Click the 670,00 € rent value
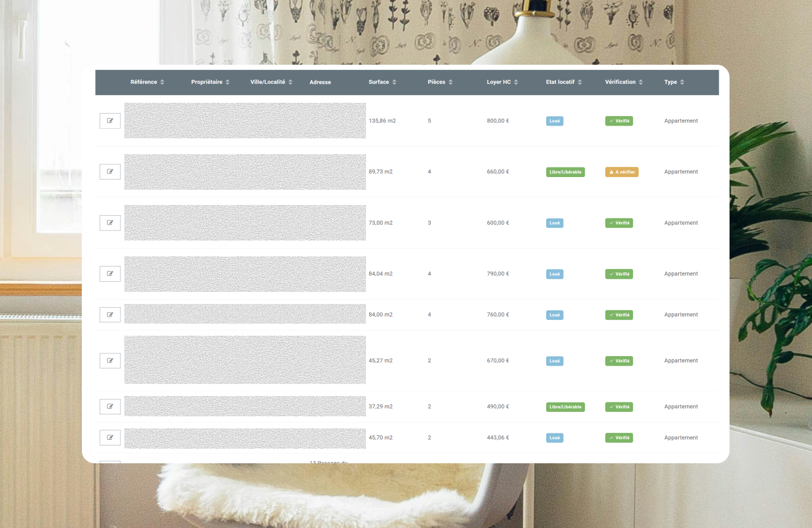The height and width of the screenshot is (528, 812). [x=498, y=360]
